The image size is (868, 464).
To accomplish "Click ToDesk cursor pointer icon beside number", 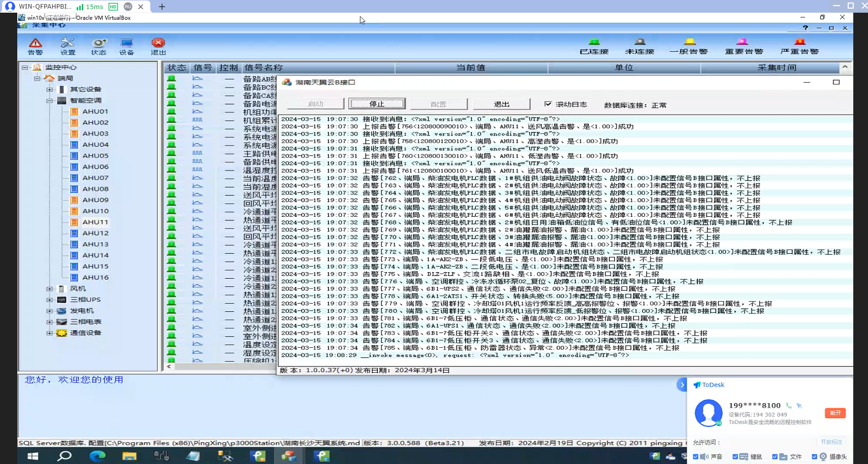I will click(x=799, y=406).
